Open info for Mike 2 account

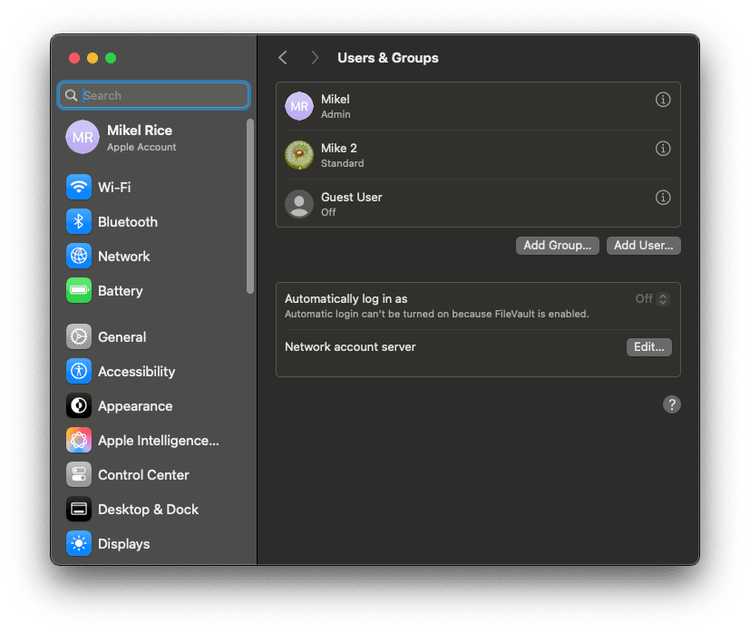click(x=662, y=149)
